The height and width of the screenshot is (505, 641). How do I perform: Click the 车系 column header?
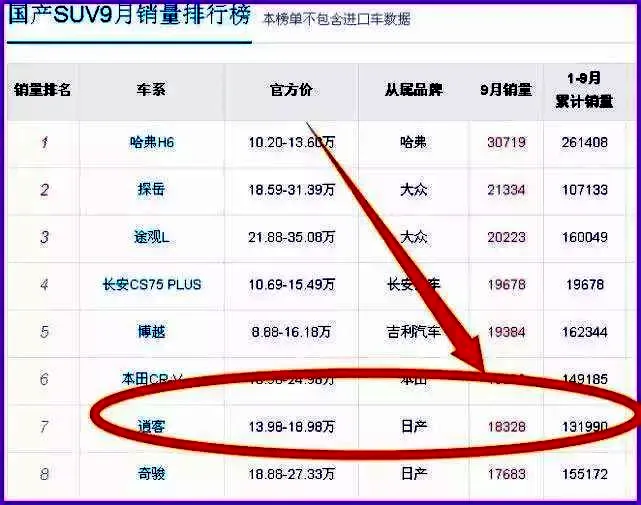click(151, 90)
